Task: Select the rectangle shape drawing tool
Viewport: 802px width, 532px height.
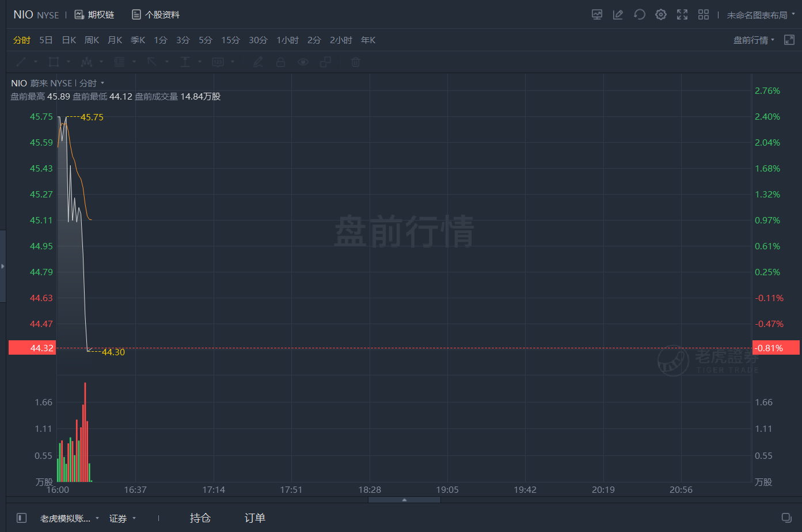Action: [x=54, y=62]
